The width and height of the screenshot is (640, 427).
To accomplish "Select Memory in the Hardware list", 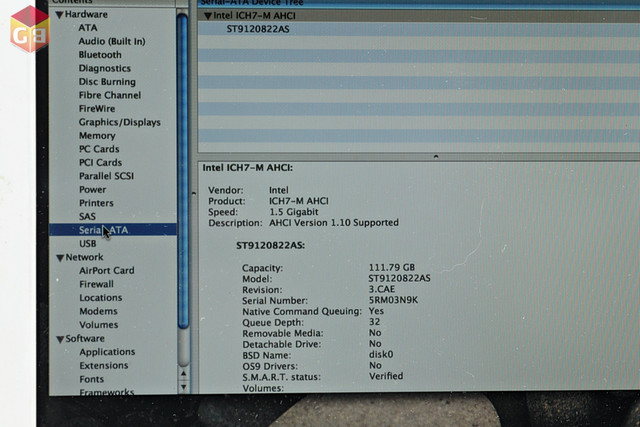I will [x=97, y=136].
